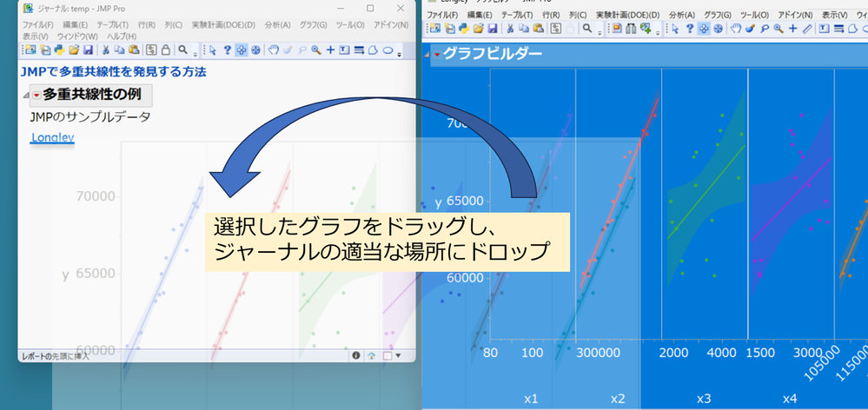Open first toolbar overflow arrow in Journal window
The width and height of the screenshot is (868, 410).
coord(195,54)
